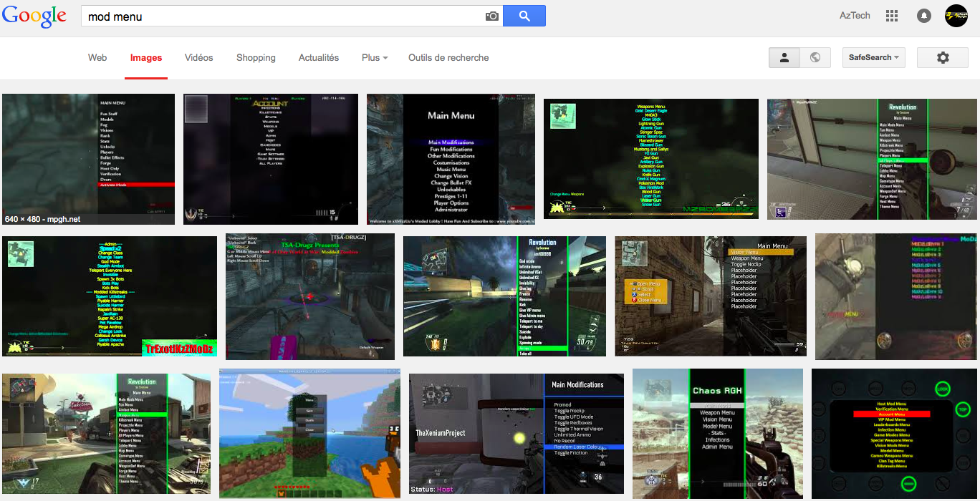980x501 pixels.
Task: Click the blue magnifier search button
Action: click(x=524, y=16)
